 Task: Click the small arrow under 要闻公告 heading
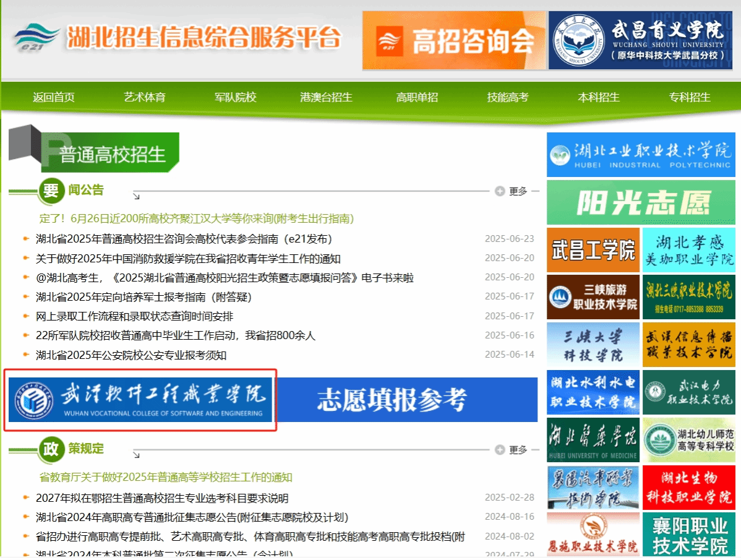(136, 197)
